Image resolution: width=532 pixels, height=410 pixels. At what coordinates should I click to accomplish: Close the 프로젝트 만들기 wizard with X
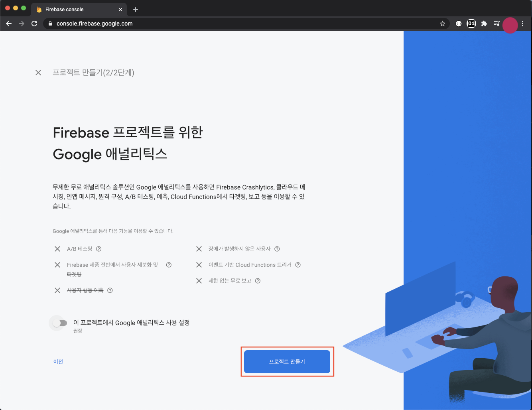pyautogui.click(x=38, y=73)
